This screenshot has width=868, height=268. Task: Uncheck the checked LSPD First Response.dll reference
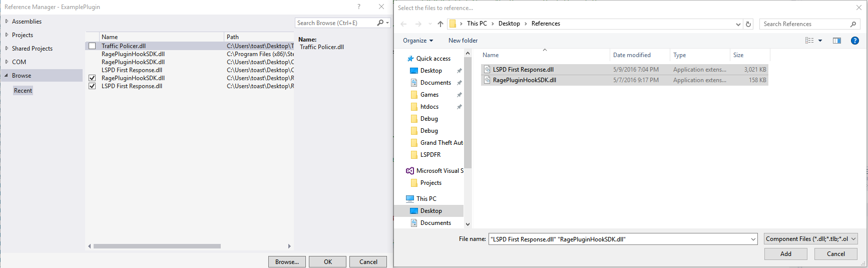tap(92, 86)
